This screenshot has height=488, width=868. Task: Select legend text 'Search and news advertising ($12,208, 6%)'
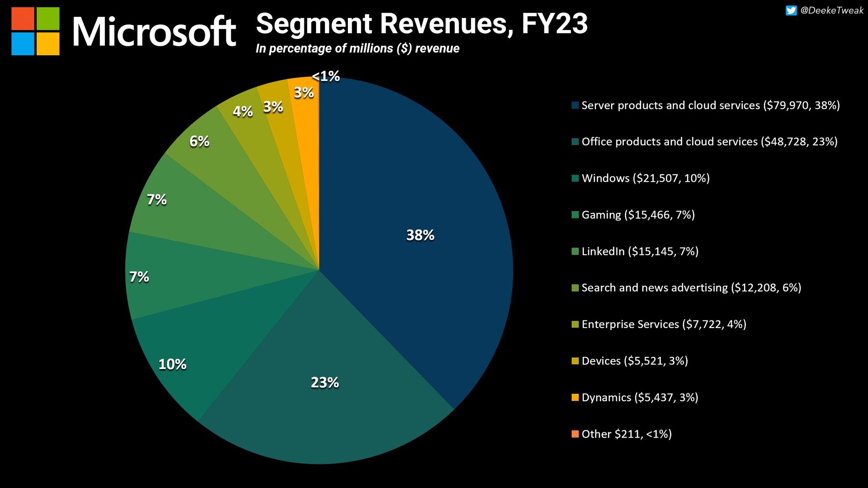pos(692,288)
